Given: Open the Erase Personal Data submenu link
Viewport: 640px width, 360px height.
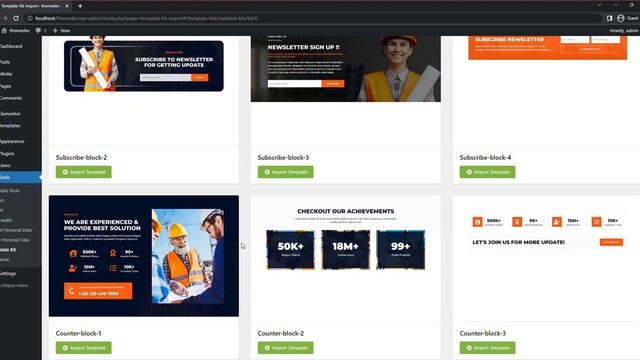Looking at the screenshot, I should point(15,240).
